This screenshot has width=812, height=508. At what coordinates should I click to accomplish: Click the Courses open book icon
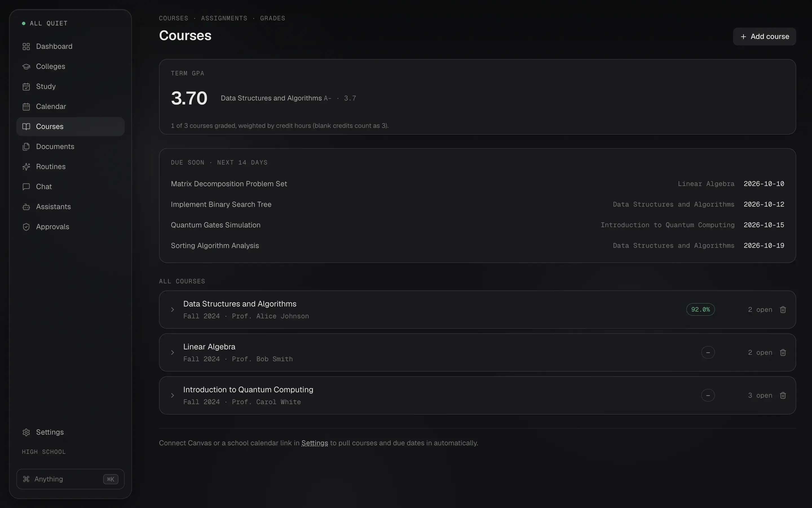pyautogui.click(x=26, y=127)
